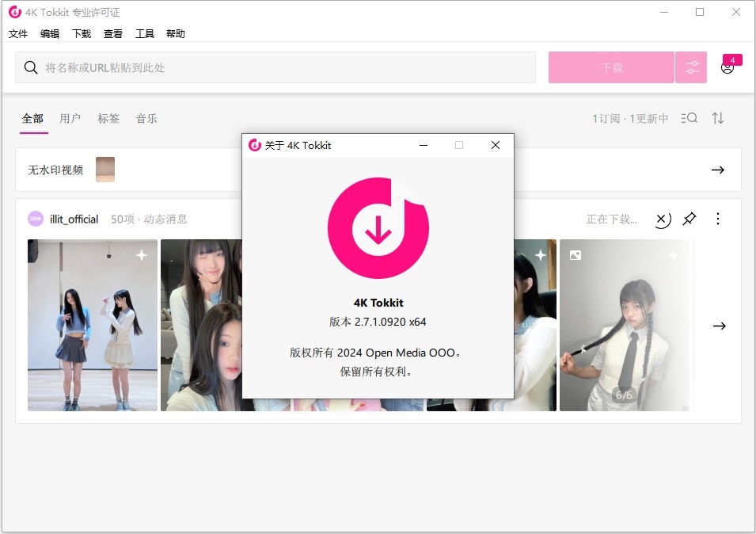Close the 关于 4K Tokkit dialog
This screenshot has width=756, height=534.
(x=496, y=145)
